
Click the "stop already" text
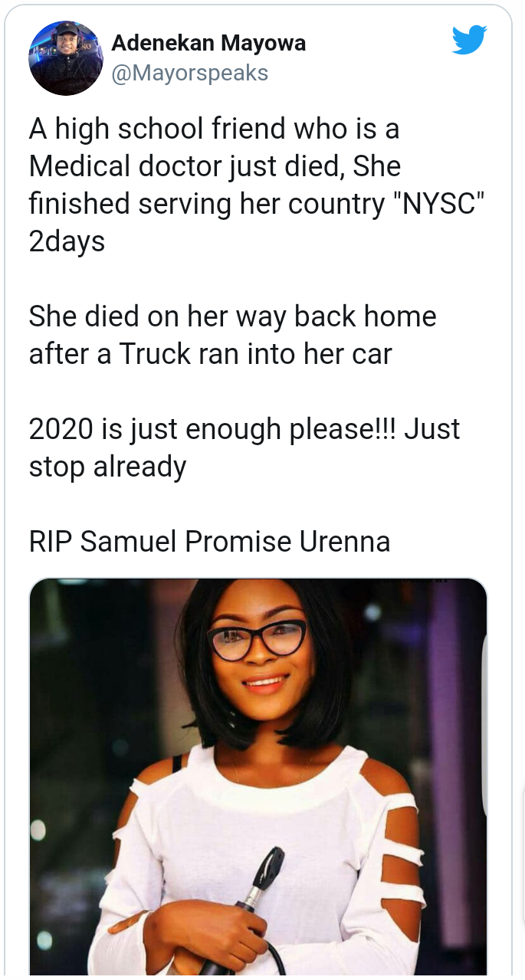pyautogui.click(x=107, y=467)
